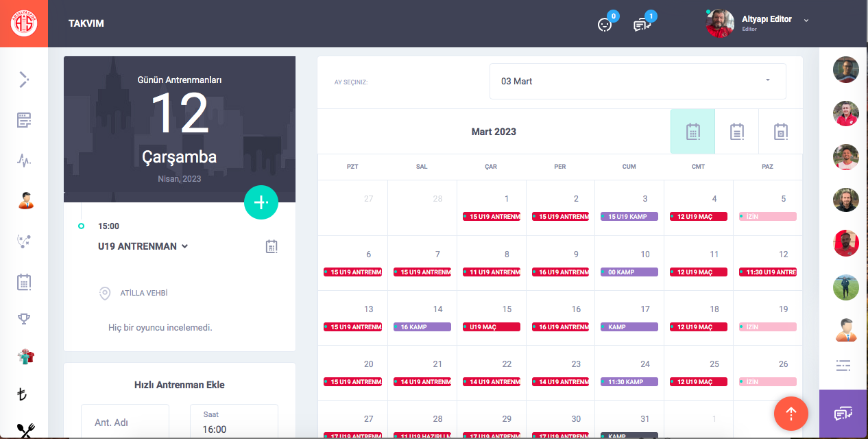Expand the left sidebar with arrow icon
868x439 pixels.
click(x=24, y=80)
